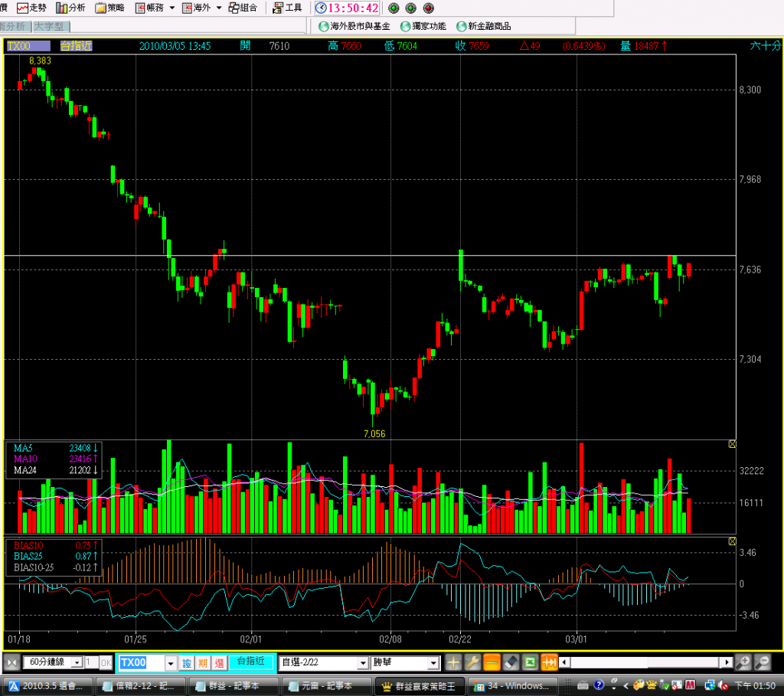
Task: Click the period multiplier input field
Action: pyautogui.click(x=90, y=662)
